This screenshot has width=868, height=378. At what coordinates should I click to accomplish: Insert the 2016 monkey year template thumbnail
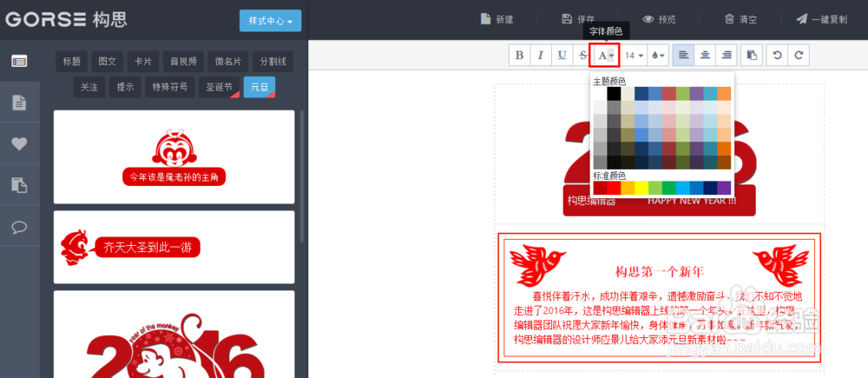point(174,335)
